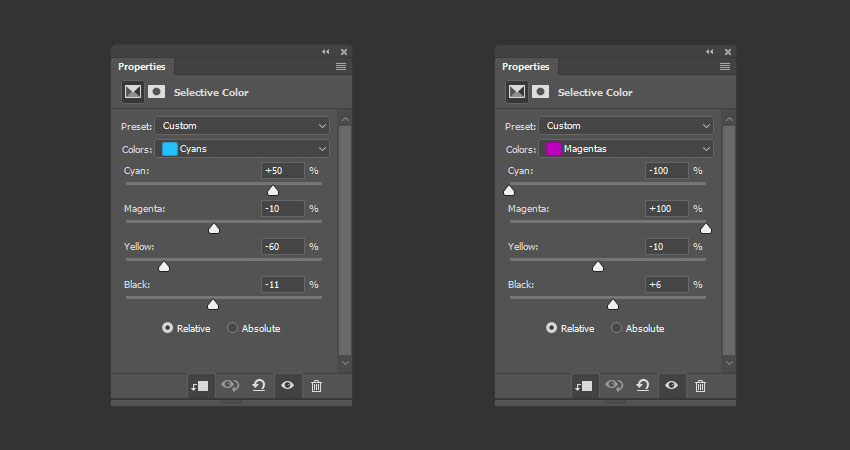Delete adjustment layer in left Cyans panel
The width and height of the screenshot is (850, 450).
click(x=316, y=386)
